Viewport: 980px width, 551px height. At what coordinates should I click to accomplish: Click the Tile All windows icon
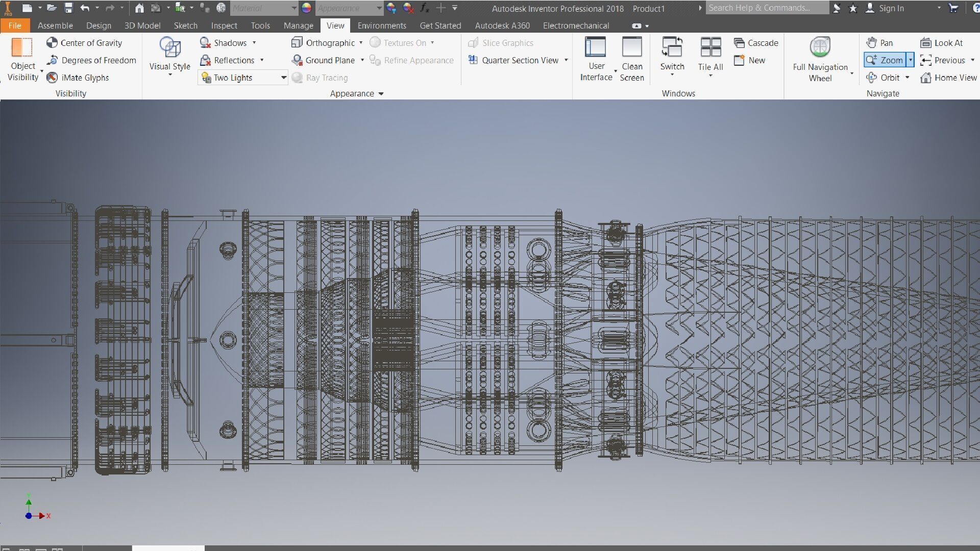(x=710, y=47)
